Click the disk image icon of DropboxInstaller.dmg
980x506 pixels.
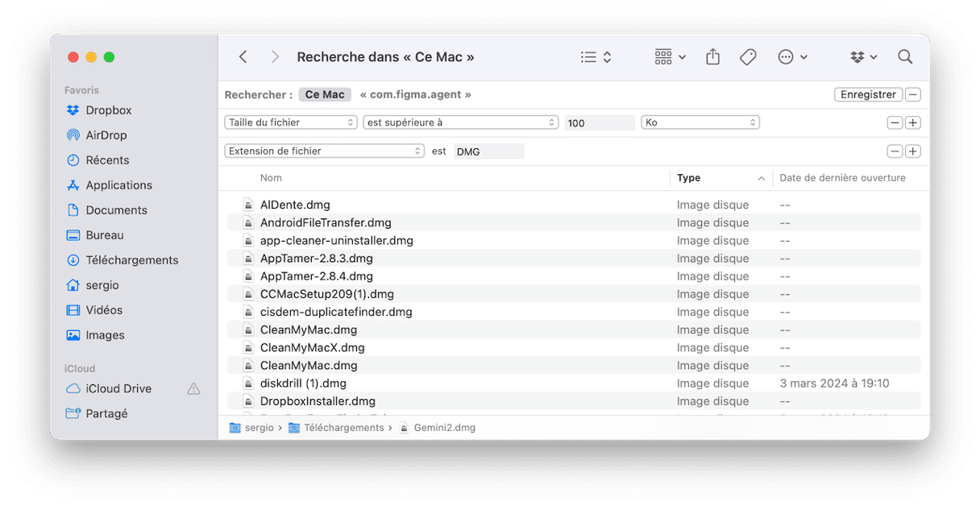point(249,401)
